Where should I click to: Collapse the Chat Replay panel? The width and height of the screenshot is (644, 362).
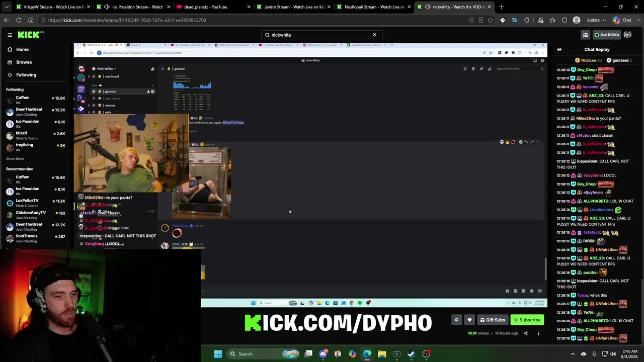[x=559, y=49]
